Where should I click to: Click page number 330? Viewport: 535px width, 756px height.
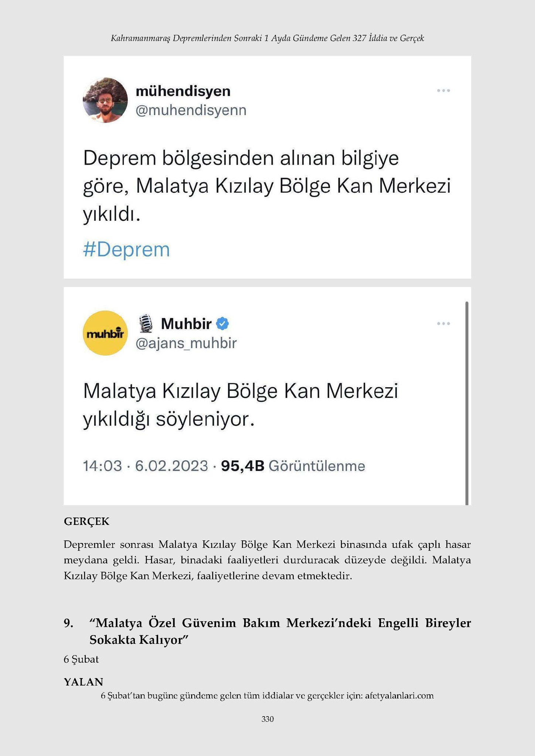coord(267,719)
